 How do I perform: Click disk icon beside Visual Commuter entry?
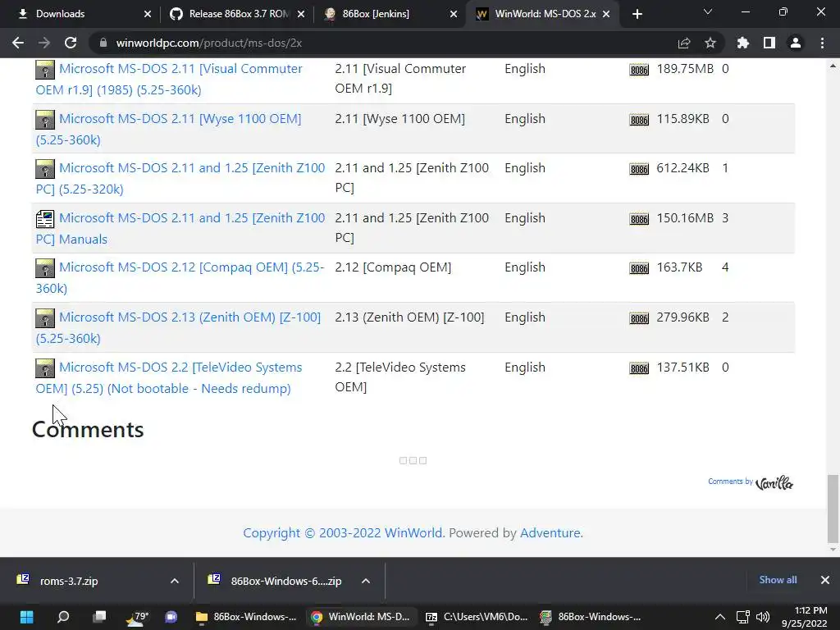[x=45, y=70]
